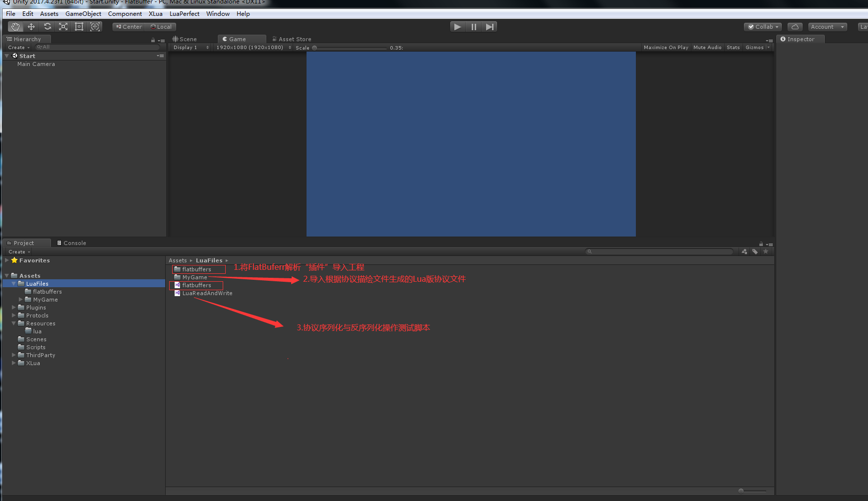
Task: Select the Scale tool
Action: [x=63, y=26]
